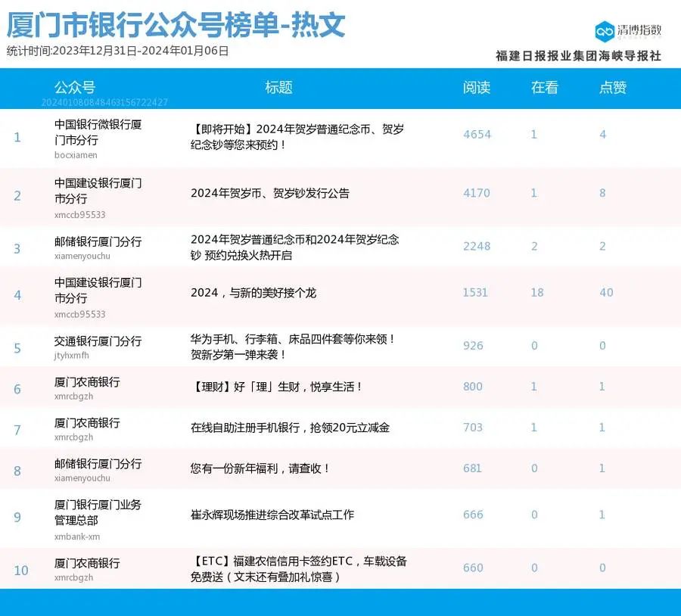Open article 崔永辉现场推进综合改革试点工作
Screen dimensions: 681x616
[272, 515]
